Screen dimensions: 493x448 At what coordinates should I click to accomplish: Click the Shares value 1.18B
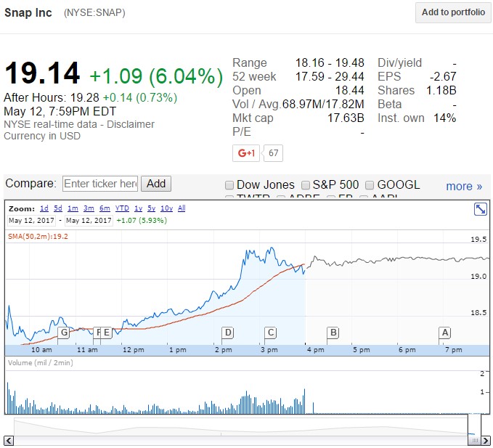point(441,91)
